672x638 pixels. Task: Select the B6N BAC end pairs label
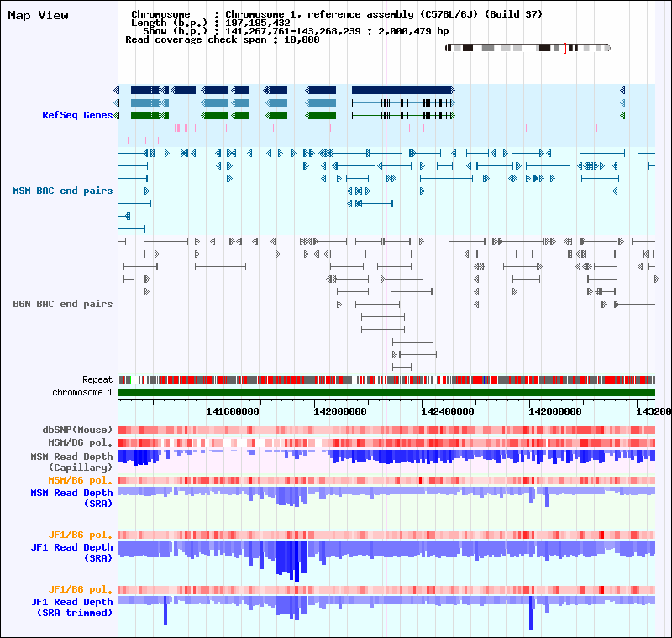62,304
